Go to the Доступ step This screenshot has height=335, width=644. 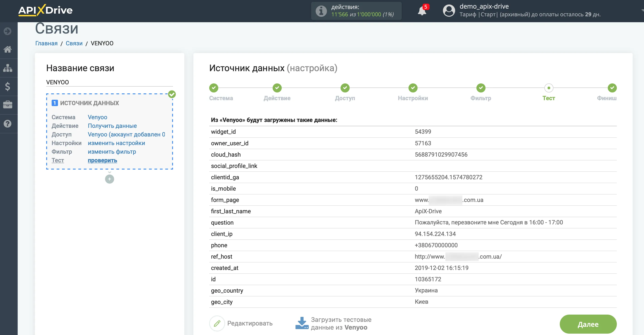click(345, 88)
